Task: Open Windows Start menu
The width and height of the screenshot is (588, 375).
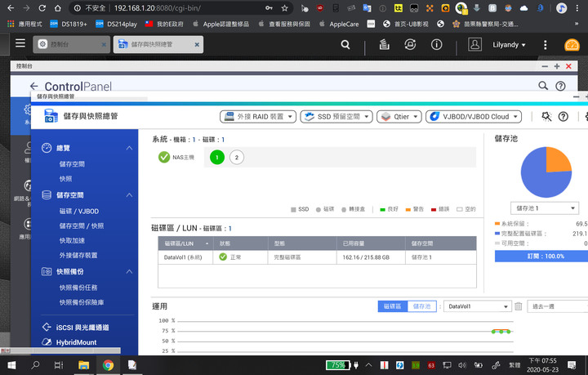Action: click(x=11, y=365)
